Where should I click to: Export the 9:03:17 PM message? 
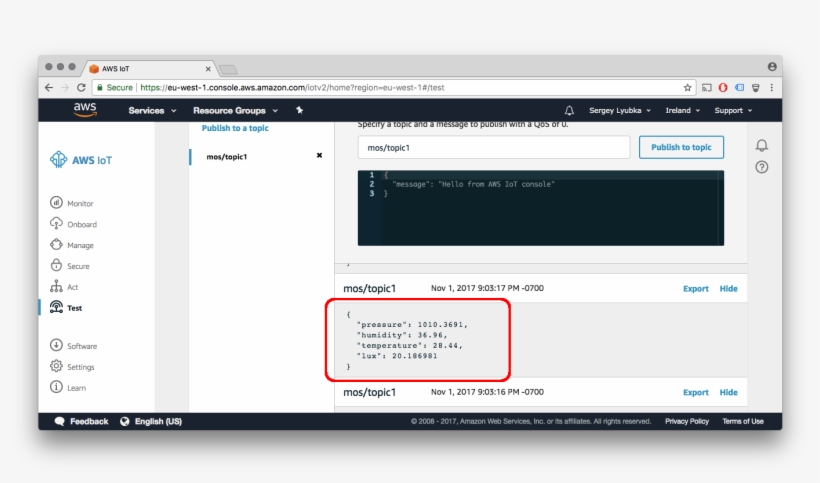click(696, 289)
